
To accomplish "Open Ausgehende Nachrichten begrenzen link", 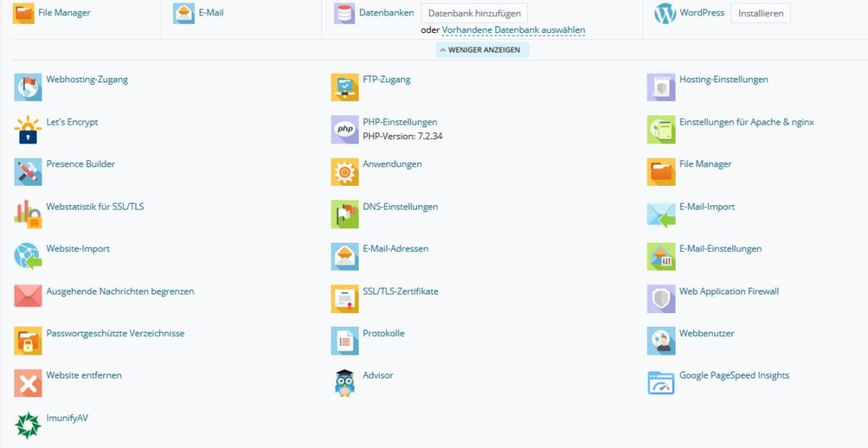I will pyautogui.click(x=120, y=291).
